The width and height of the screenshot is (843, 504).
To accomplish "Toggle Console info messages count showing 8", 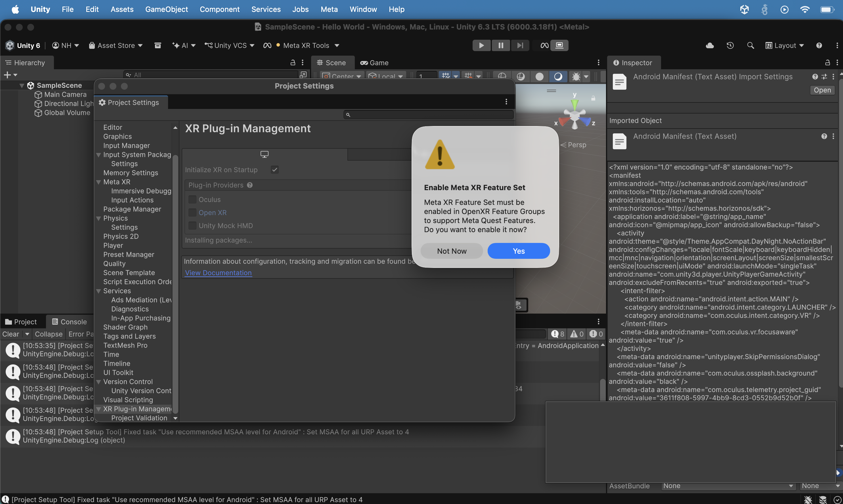I will [557, 334].
